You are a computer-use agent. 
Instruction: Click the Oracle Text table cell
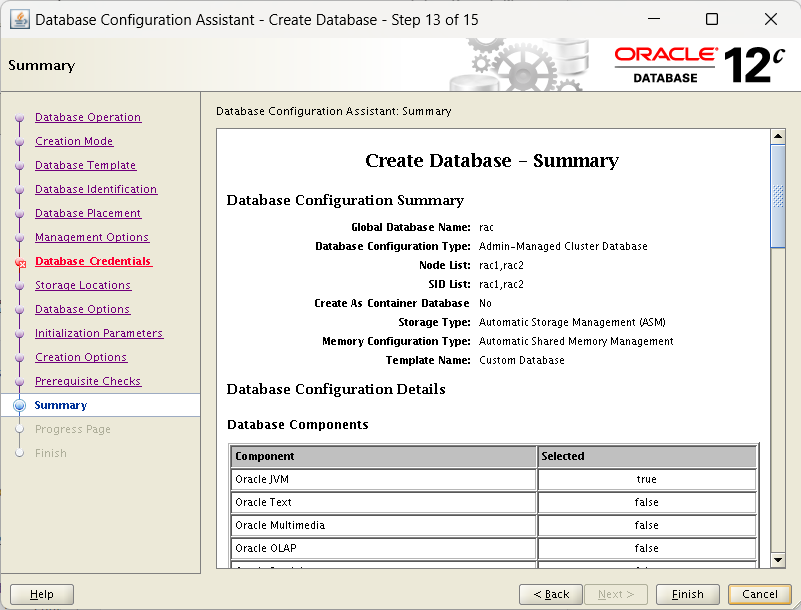[384, 502]
